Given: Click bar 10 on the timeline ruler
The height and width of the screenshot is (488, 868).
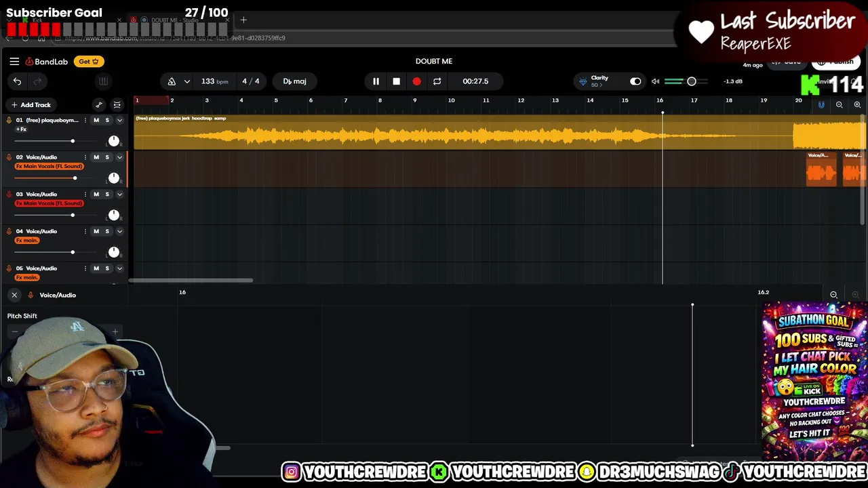Looking at the screenshot, I should tap(452, 100).
